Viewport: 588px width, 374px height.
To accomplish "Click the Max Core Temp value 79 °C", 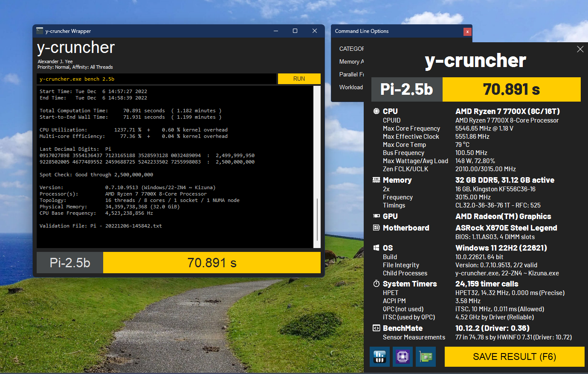I will pos(462,144).
